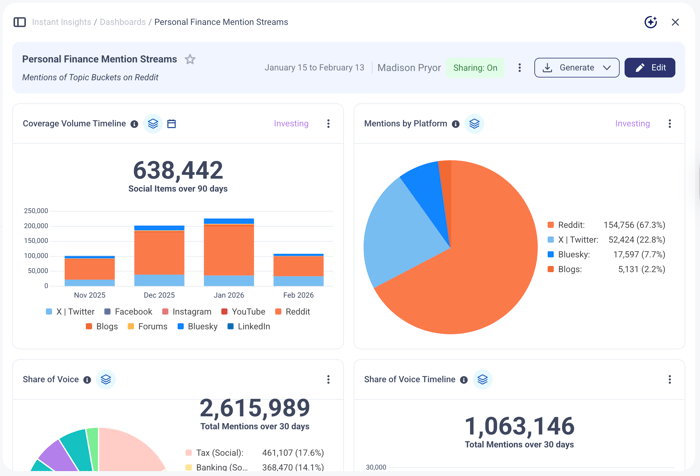Open Coverage Volume Timeline options menu
This screenshot has width=700, height=476.
pos(328,124)
